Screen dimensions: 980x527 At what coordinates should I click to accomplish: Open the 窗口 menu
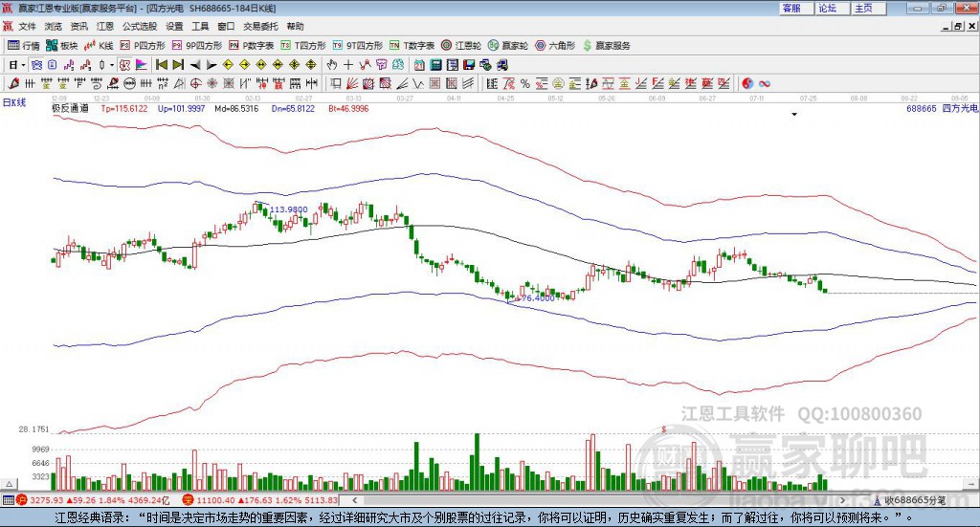pos(226,26)
